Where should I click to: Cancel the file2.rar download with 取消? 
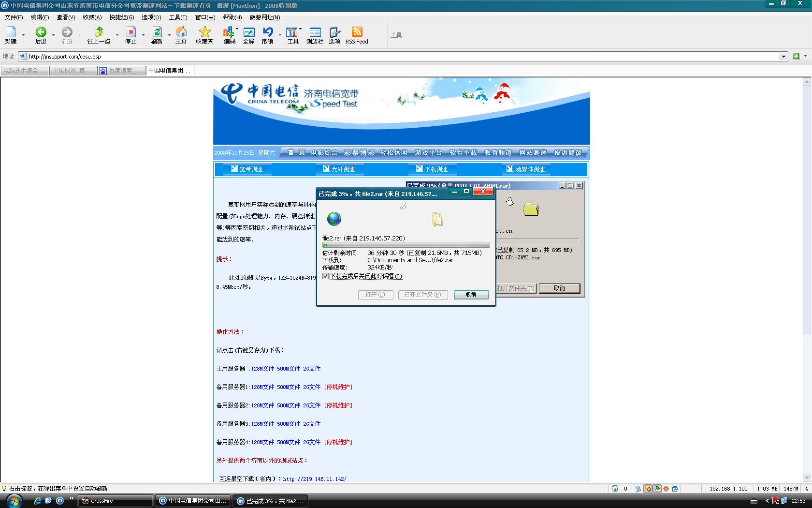click(471, 295)
